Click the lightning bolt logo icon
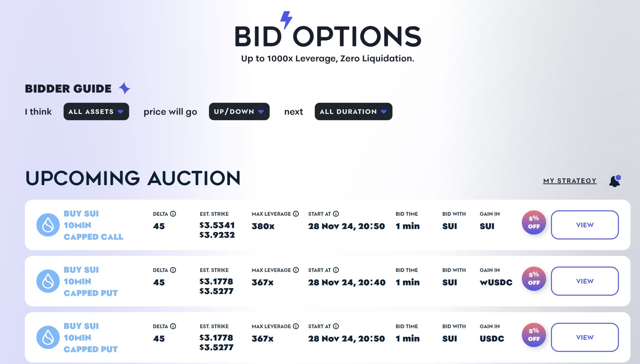Image resolution: width=640 pixels, height=364 pixels. pyautogui.click(x=286, y=19)
